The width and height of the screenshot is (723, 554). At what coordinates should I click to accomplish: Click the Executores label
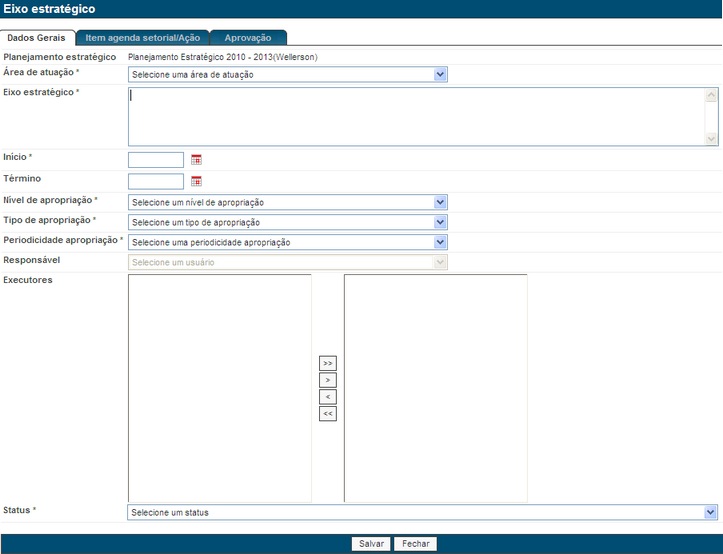click(x=28, y=280)
